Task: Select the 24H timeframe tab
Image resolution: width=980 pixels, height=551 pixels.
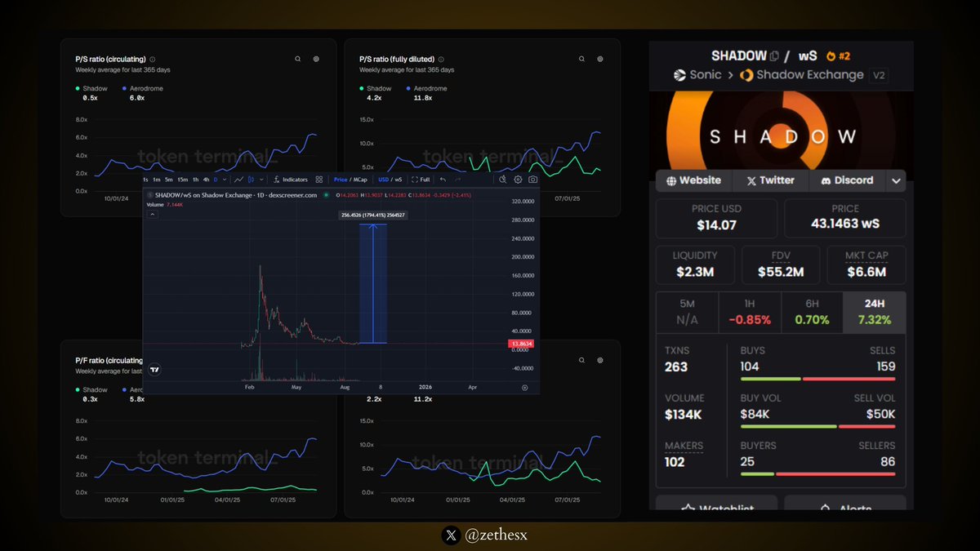Action: point(875,312)
